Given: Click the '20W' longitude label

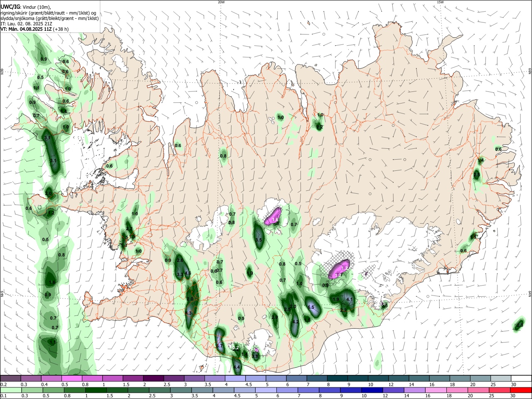Looking at the screenshot, I should click(x=221, y=2).
